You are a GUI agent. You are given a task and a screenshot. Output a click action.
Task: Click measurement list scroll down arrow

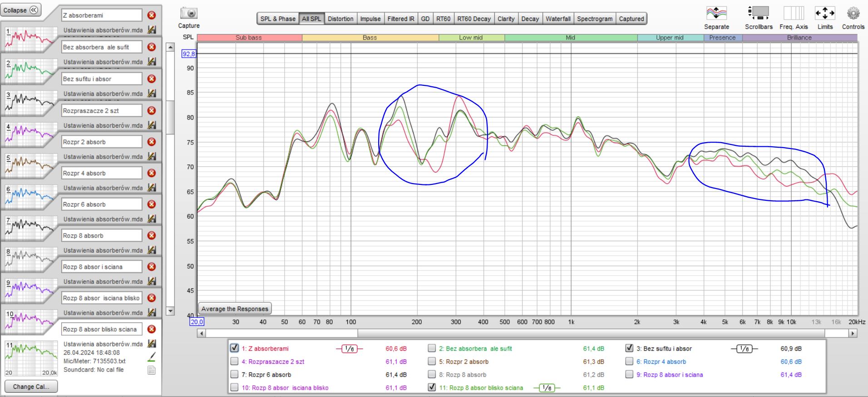pos(170,311)
